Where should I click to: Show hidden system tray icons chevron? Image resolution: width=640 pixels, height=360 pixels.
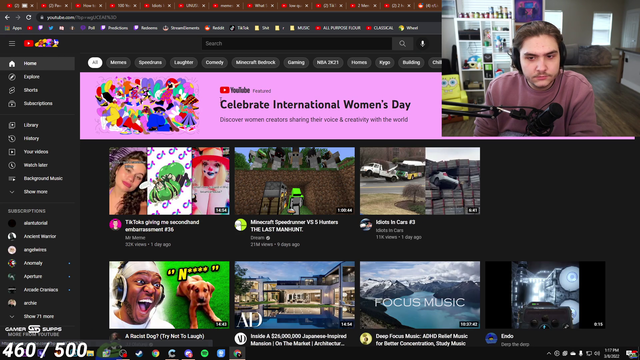(x=549, y=353)
